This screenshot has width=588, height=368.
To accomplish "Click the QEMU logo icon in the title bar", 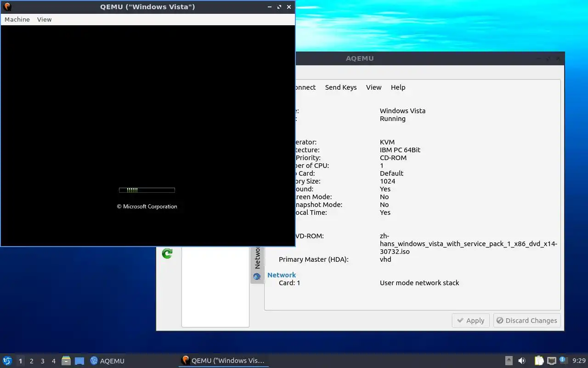I will point(7,7).
